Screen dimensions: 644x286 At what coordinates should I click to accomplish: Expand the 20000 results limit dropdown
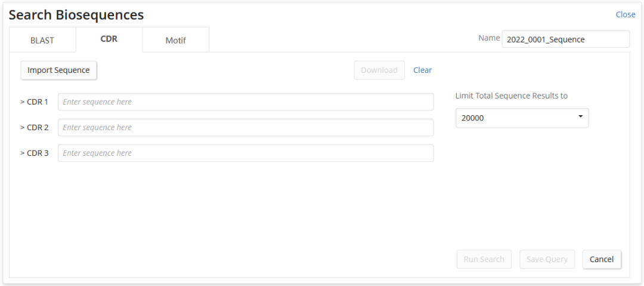522,118
